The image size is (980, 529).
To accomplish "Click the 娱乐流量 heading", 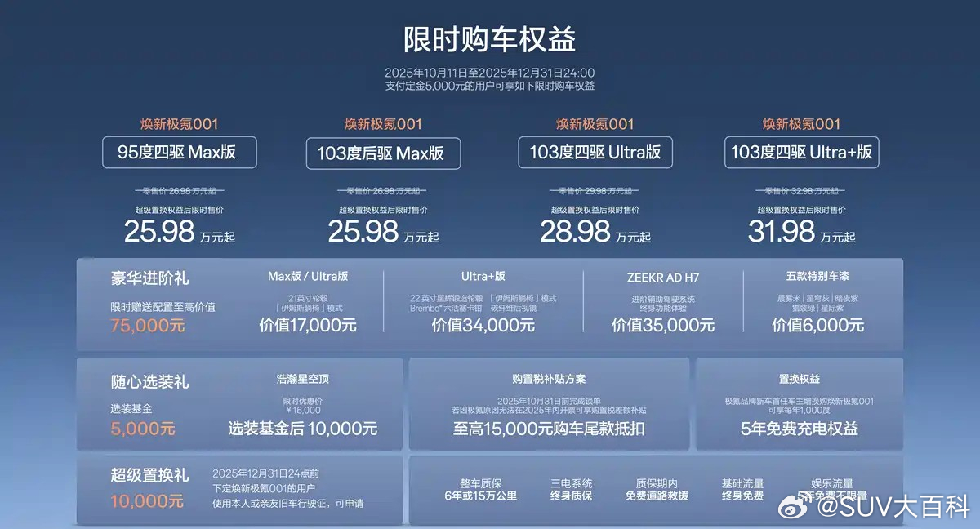I will point(831,483).
